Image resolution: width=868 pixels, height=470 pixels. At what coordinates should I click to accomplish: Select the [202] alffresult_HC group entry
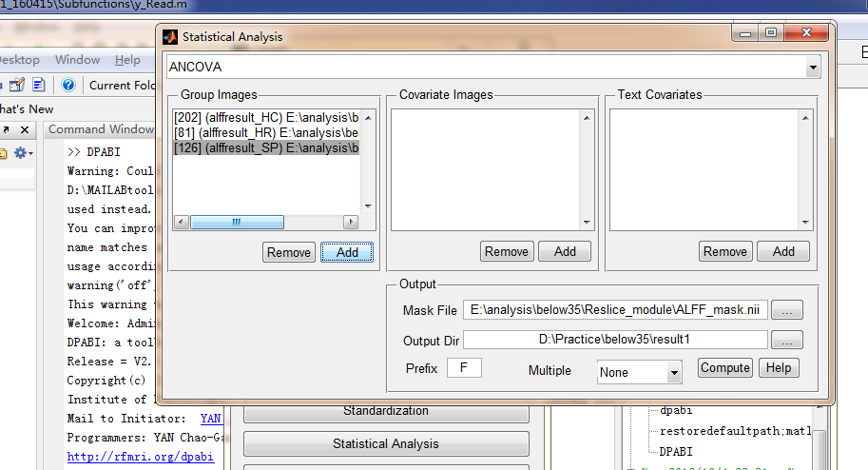point(266,118)
